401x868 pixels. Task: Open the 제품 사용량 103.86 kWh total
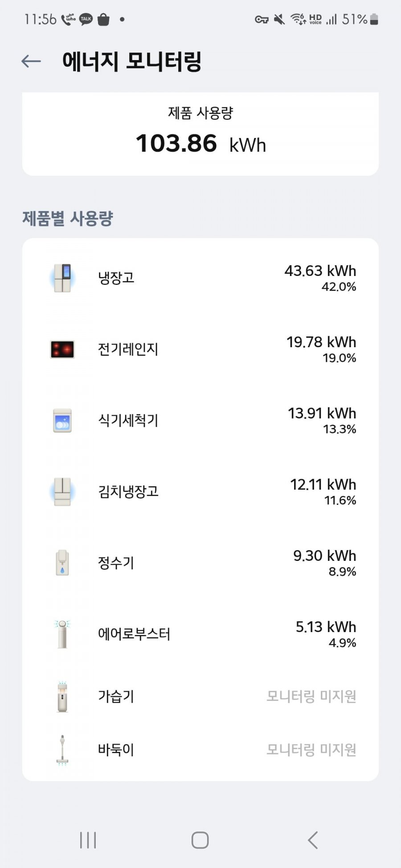(200, 143)
